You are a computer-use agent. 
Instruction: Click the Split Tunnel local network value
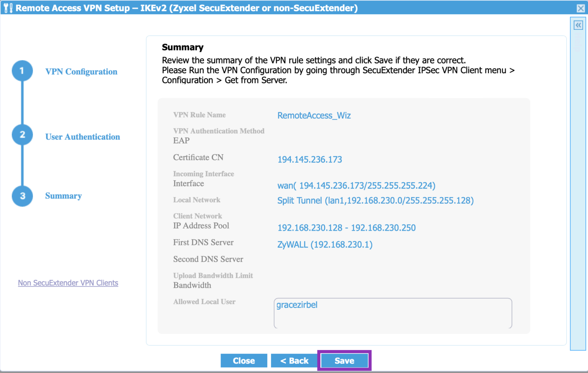click(375, 200)
